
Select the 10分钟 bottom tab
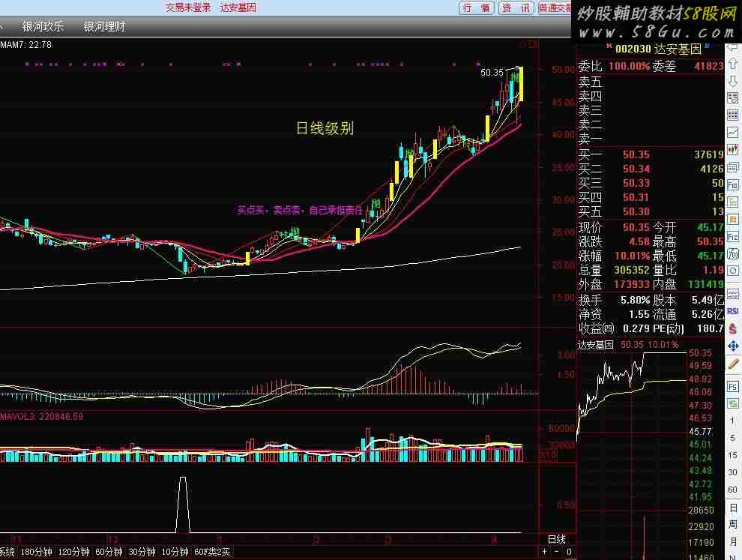coord(175,552)
